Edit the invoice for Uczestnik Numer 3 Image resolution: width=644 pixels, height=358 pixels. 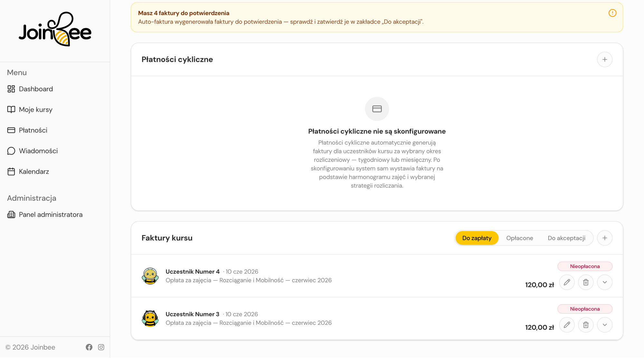(x=567, y=325)
